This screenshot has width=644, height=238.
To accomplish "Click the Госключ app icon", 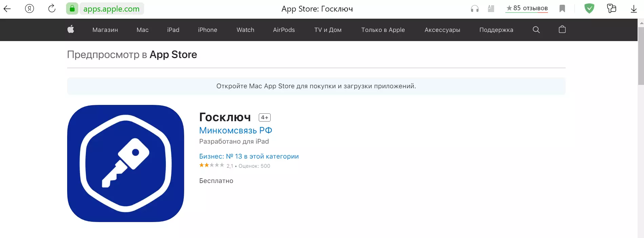I will click(x=125, y=163).
